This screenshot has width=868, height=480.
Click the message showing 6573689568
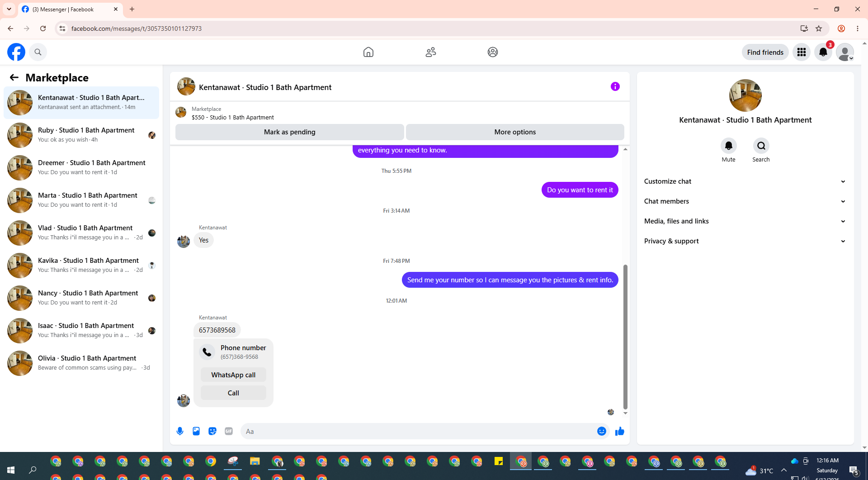click(x=217, y=330)
